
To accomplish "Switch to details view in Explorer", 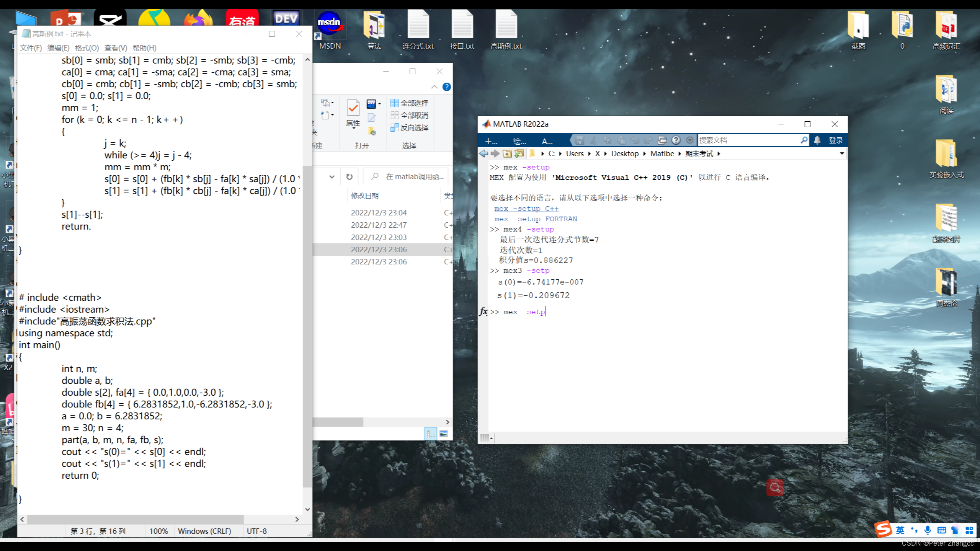I will coord(431,434).
